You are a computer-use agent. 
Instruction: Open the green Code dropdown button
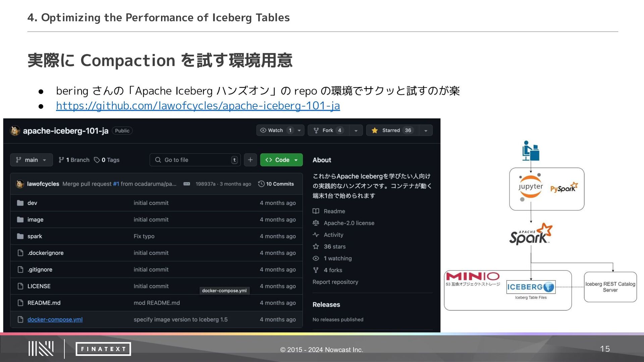(x=281, y=160)
